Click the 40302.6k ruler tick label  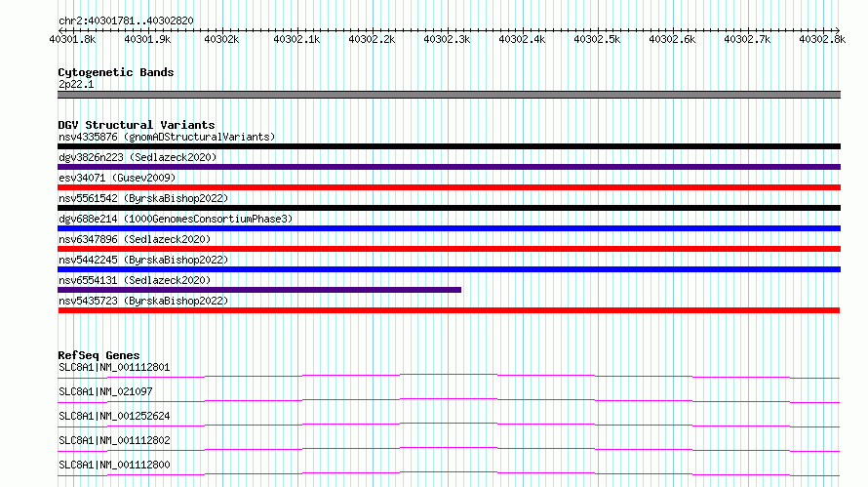[x=673, y=39]
